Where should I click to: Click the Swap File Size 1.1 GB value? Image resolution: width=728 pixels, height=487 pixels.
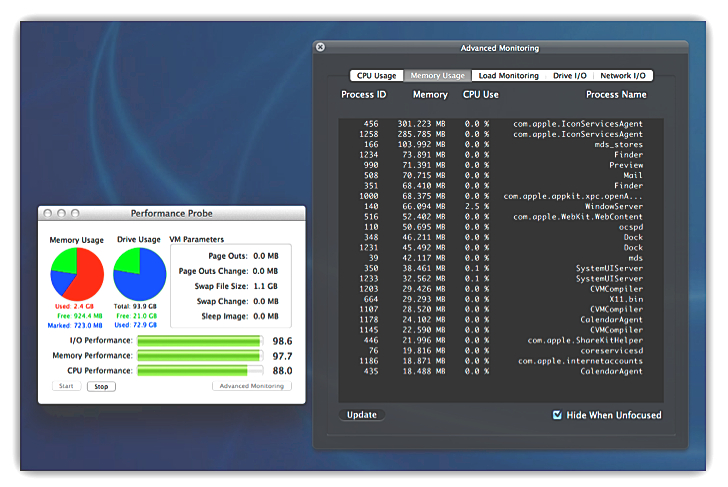pyautogui.click(x=266, y=286)
